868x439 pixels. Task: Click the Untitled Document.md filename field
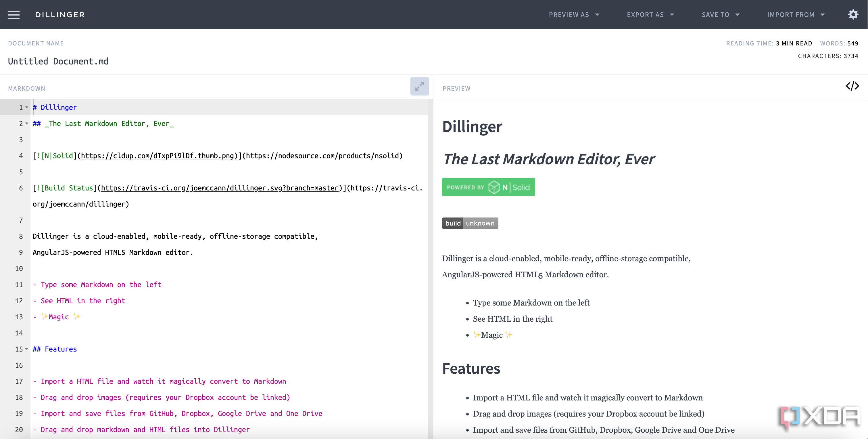58,60
